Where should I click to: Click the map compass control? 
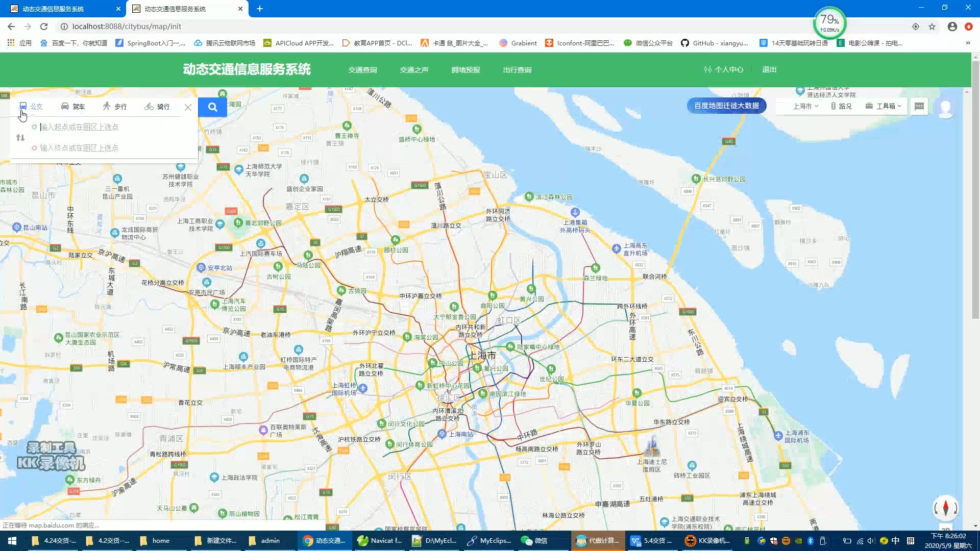[946, 508]
